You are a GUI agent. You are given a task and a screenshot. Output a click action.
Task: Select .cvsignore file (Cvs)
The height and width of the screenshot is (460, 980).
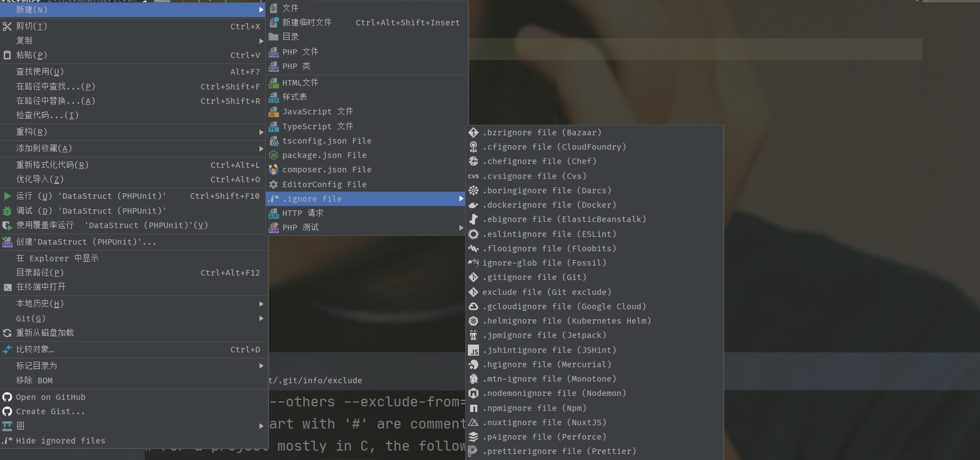[595, 176]
